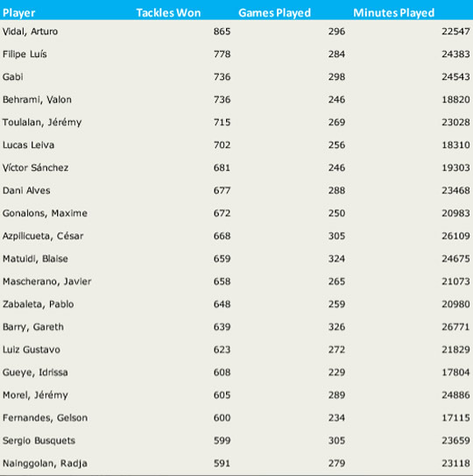
Task: Select the Mascherano, Javier player name
Action: 46,281
